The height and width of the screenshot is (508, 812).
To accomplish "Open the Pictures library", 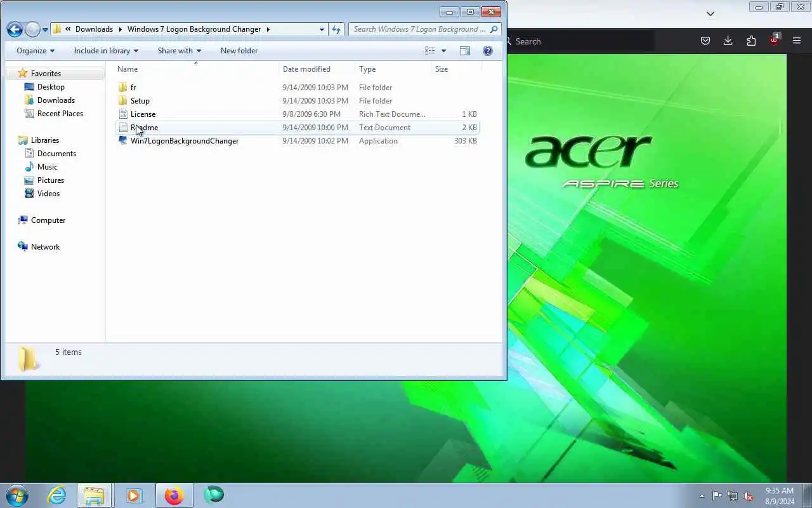I will [x=49, y=180].
